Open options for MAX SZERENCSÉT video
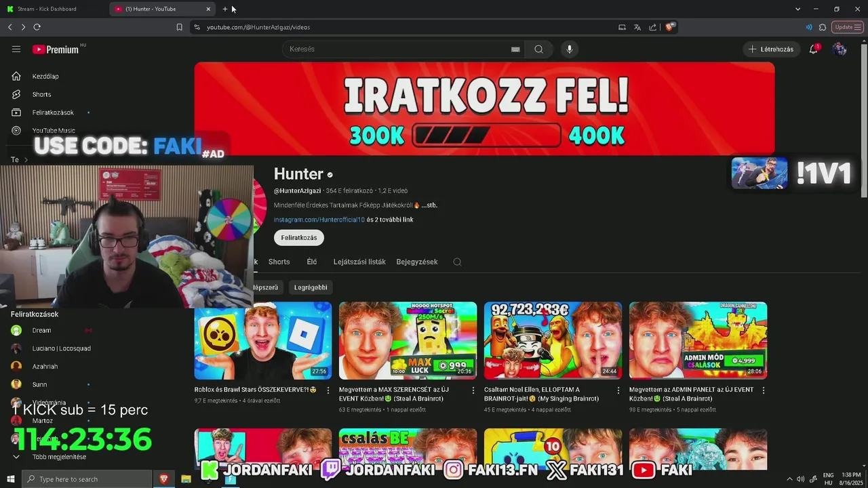868x488 pixels. [x=473, y=390]
